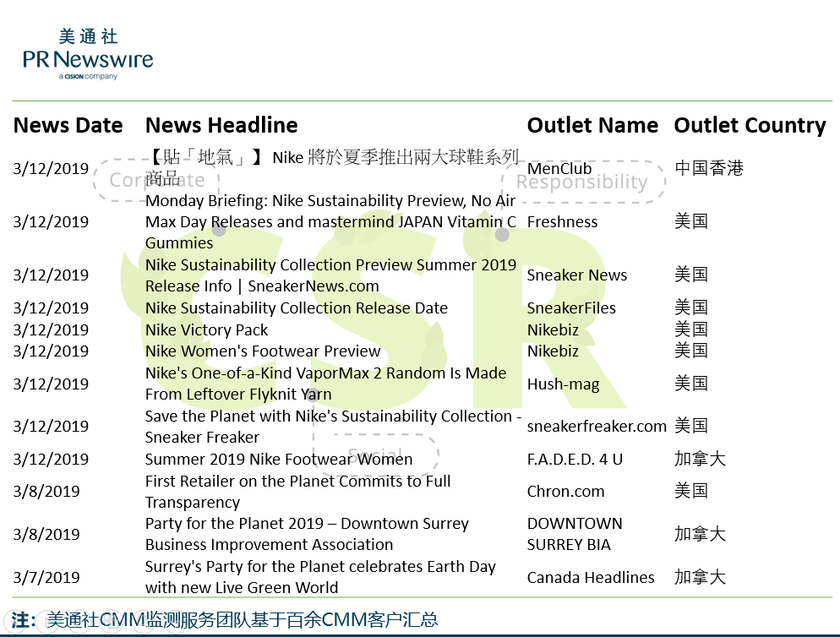Click the First Retailer on the Planet headline
The image size is (840, 637).
pos(297,492)
